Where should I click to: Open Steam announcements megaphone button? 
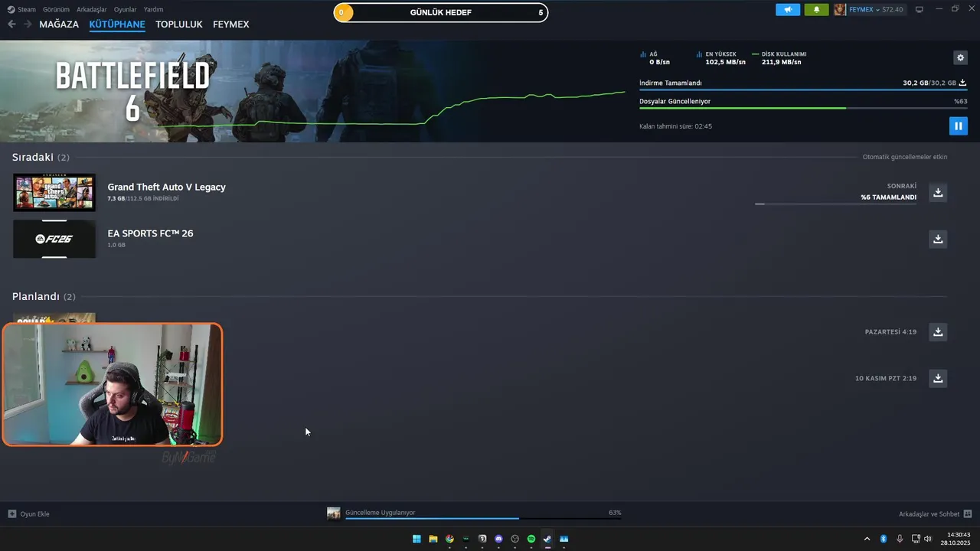(788, 10)
